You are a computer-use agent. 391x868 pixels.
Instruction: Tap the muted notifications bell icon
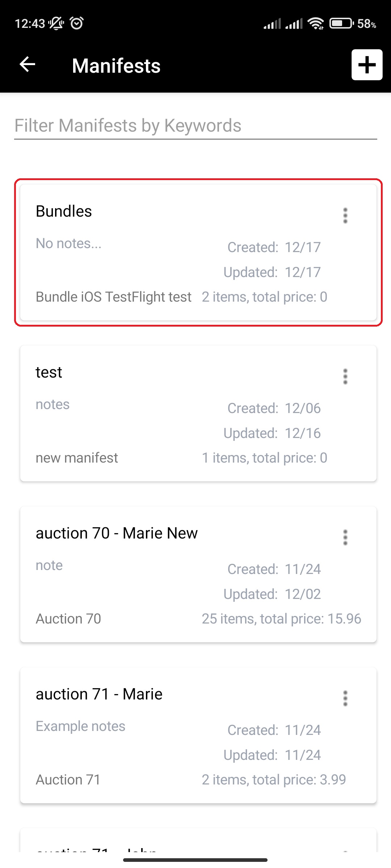[56, 23]
